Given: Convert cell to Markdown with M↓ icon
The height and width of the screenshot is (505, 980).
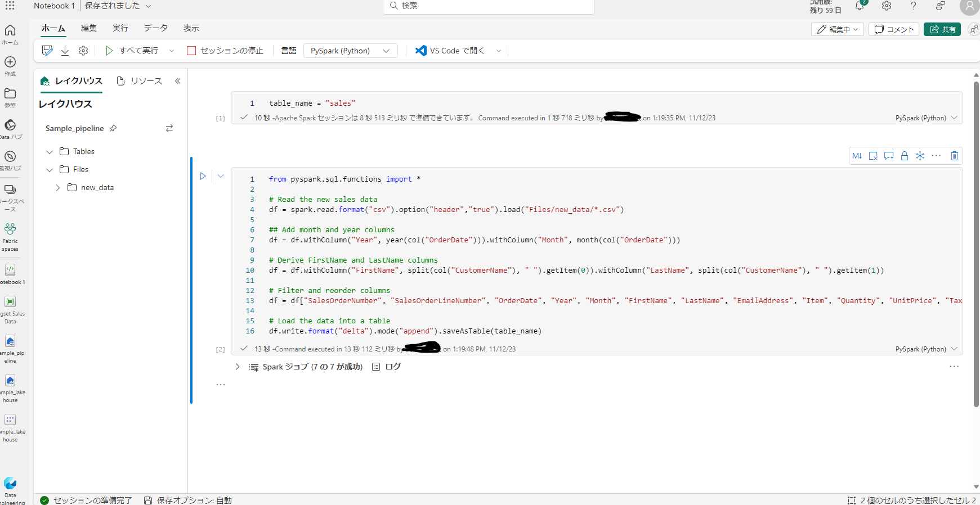Looking at the screenshot, I should click(857, 156).
